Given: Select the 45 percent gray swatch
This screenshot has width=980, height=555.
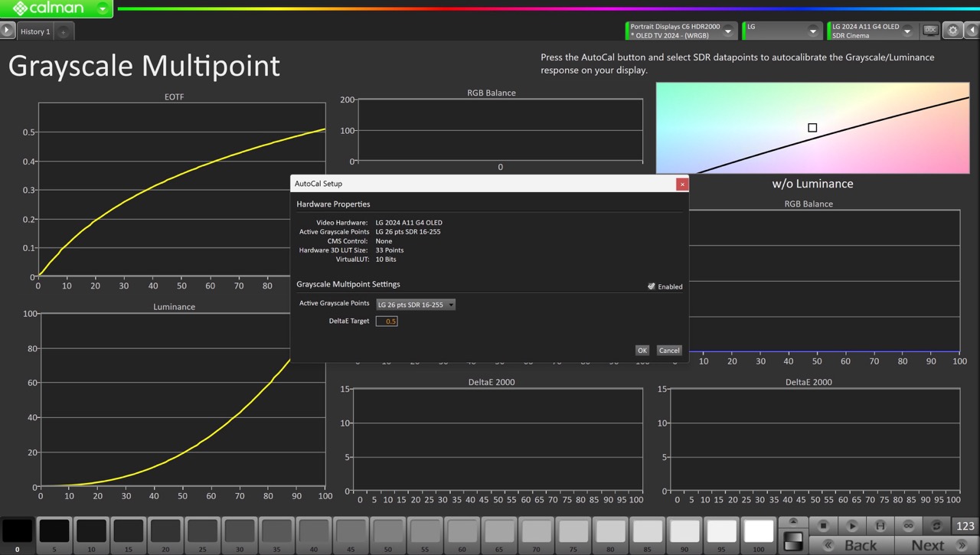Looking at the screenshot, I should (x=351, y=534).
